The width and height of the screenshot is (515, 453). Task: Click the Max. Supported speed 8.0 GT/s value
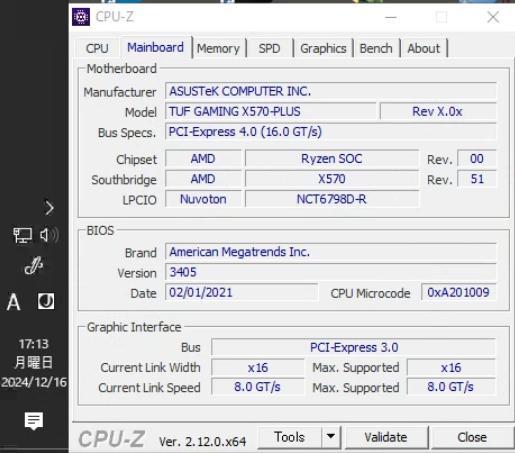[451, 387]
